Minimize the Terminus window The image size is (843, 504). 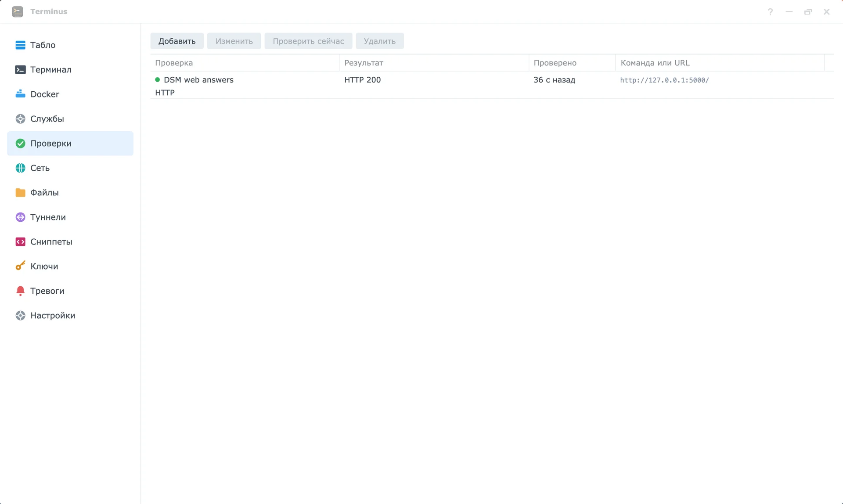(x=789, y=11)
